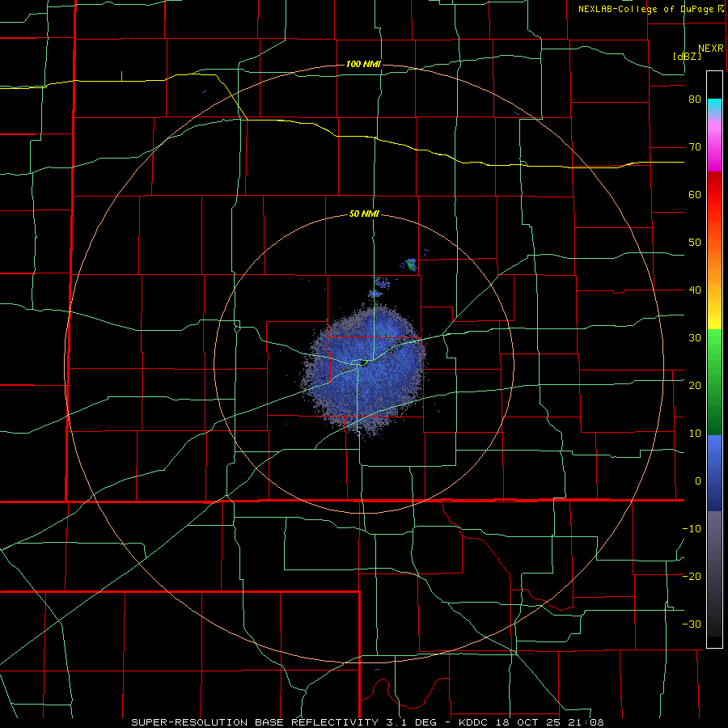Image resolution: width=728 pixels, height=728 pixels.
Task: Click the 50 dBZ value on the color scale
Action: click(x=695, y=243)
